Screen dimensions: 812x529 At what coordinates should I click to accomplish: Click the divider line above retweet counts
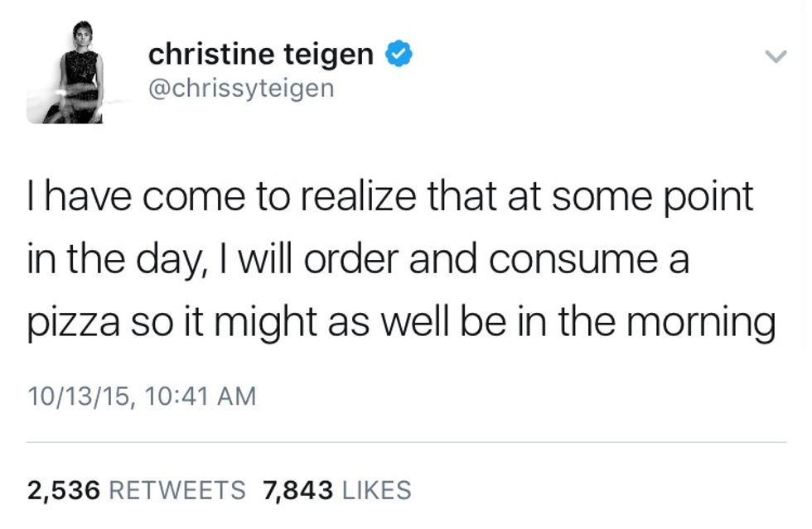406,443
